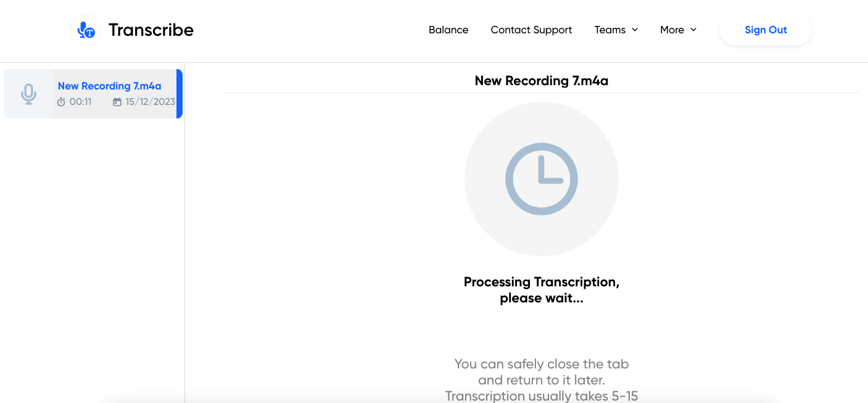Expand the More dropdown chevron
This screenshot has width=868, height=403.
[x=693, y=30]
